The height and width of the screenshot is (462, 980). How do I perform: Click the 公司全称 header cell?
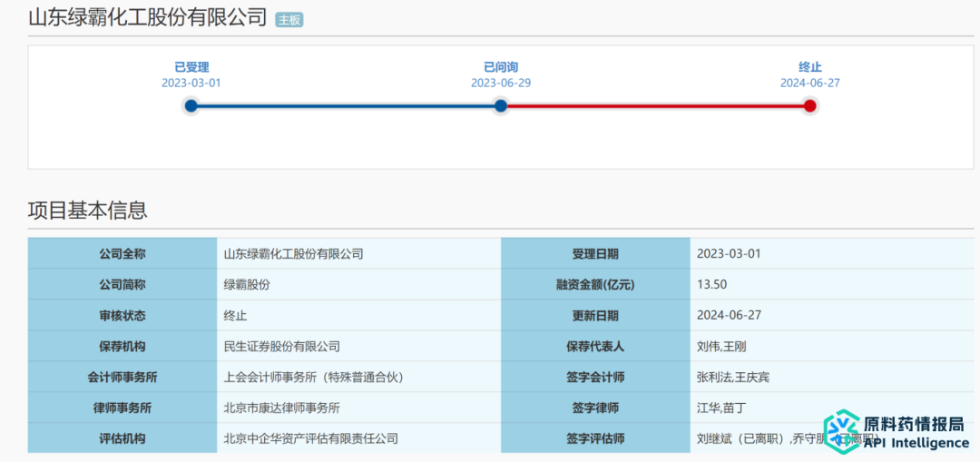coord(122,254)
